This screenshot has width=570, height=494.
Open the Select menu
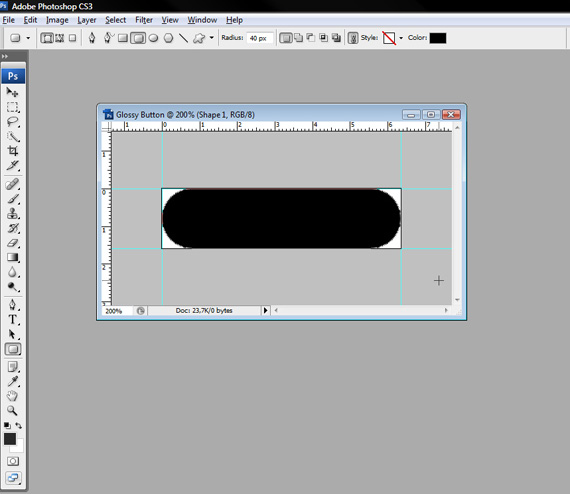[116, 20]
